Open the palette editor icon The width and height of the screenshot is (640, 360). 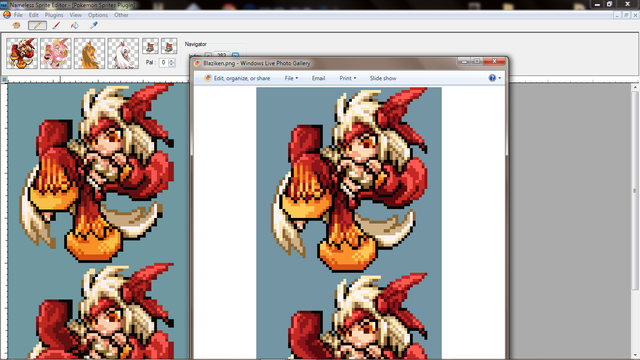[x=16, y=25]
